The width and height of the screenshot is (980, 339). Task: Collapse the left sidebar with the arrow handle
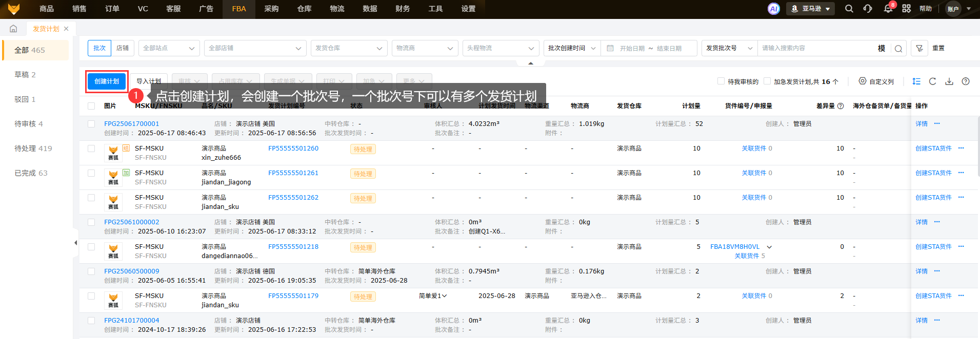click(75, 243)
